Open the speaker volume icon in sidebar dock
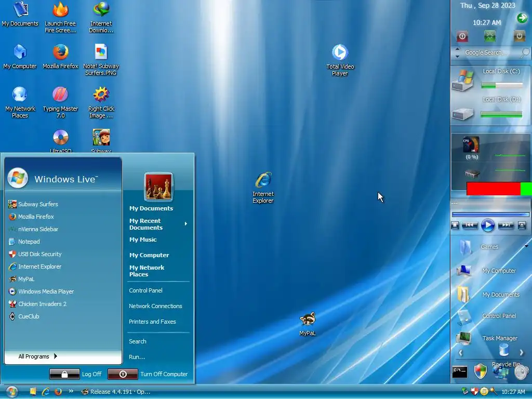 tap(521, 373)
